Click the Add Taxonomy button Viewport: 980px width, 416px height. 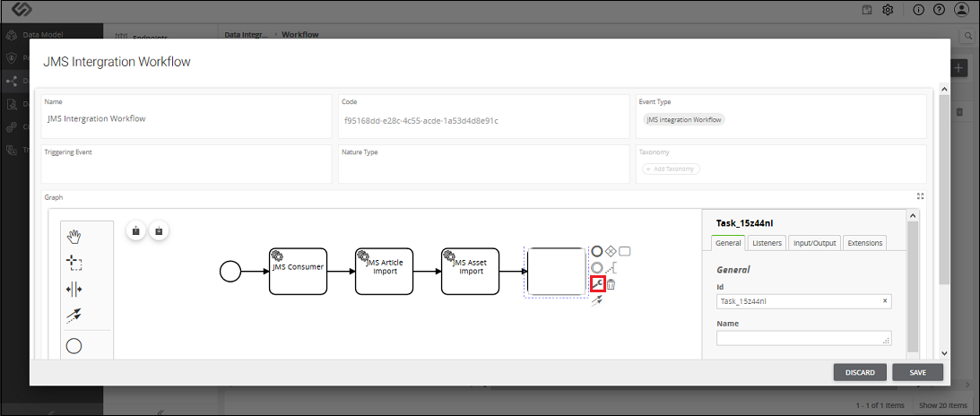[x=671, y=169]
